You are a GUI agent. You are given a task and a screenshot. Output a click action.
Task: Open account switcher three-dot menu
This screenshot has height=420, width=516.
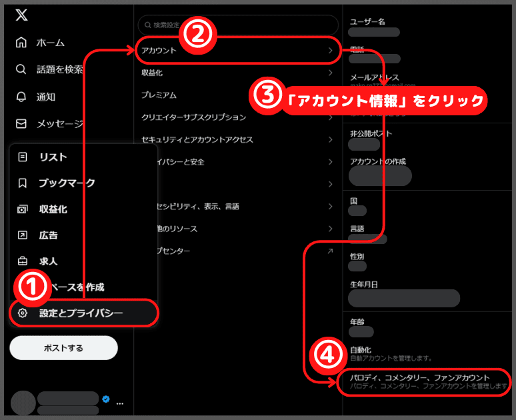click(x=120, y=403)
